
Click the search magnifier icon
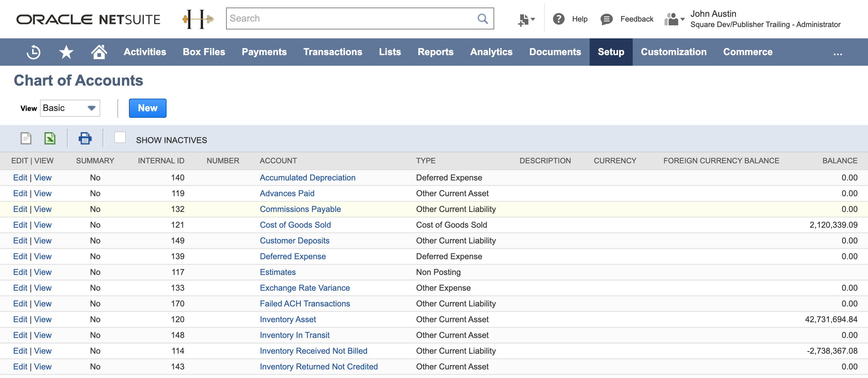tap(483, 18)
